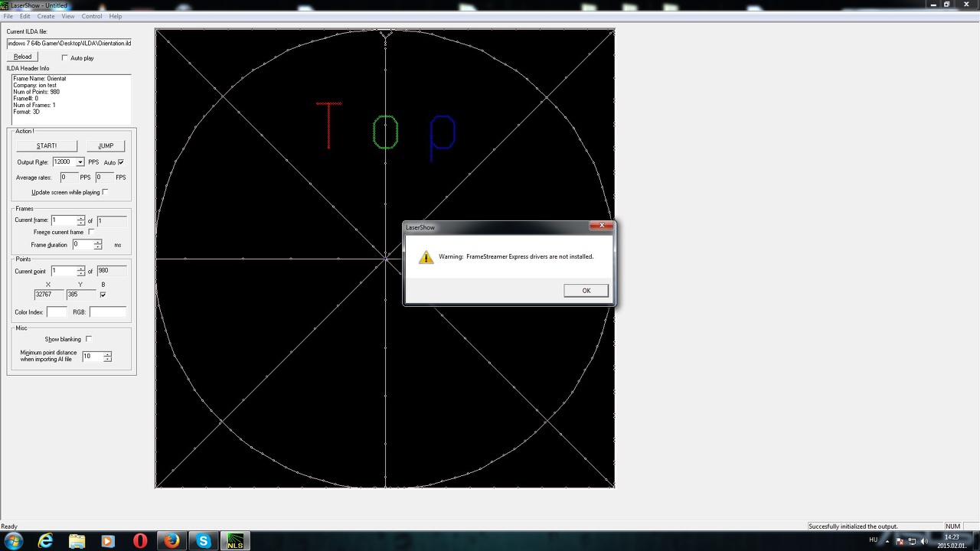This screenshot has height=551, width=980.
Task: Select the "Format: 3D" header line
Action: (26, 112)
